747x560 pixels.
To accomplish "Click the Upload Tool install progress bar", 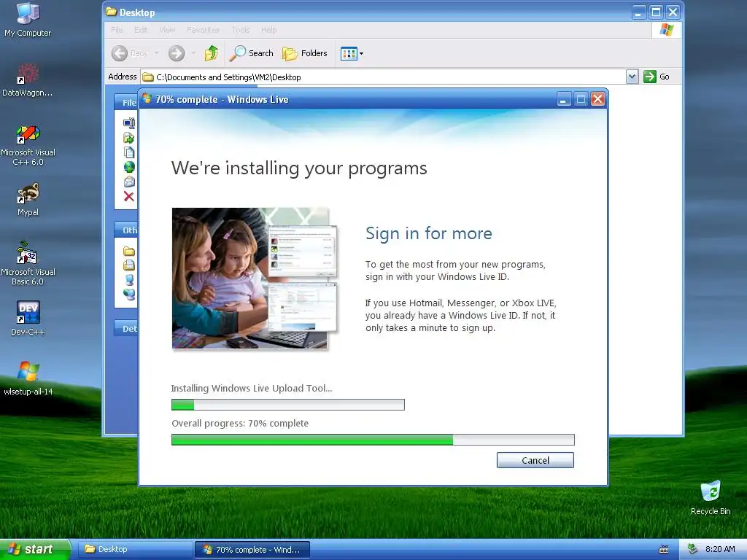I will tap(287, 405).
